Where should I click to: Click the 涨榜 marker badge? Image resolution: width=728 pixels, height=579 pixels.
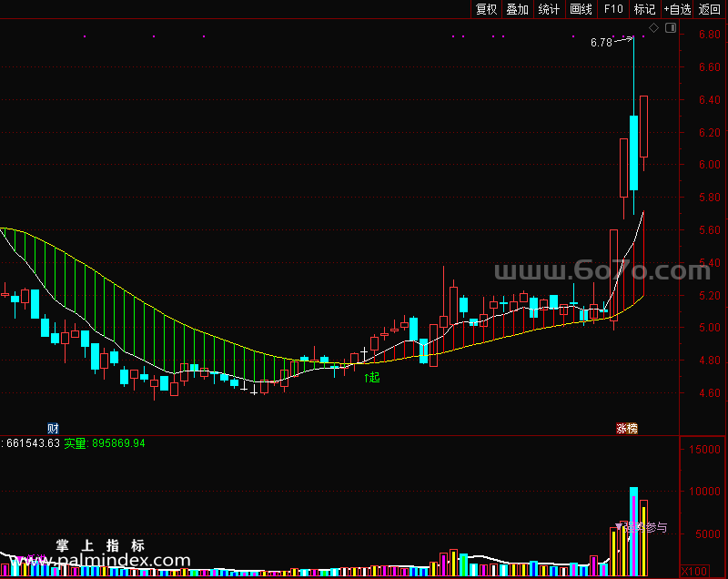(627, 428)
